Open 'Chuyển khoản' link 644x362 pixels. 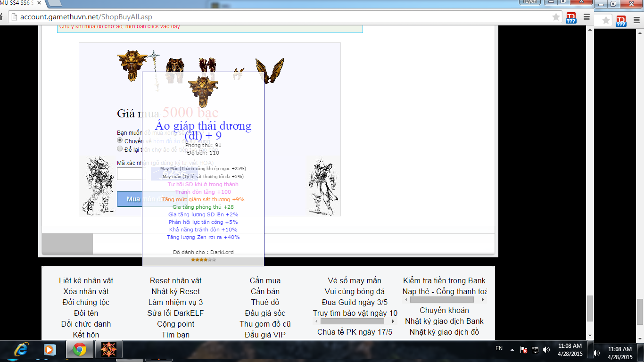445,310
